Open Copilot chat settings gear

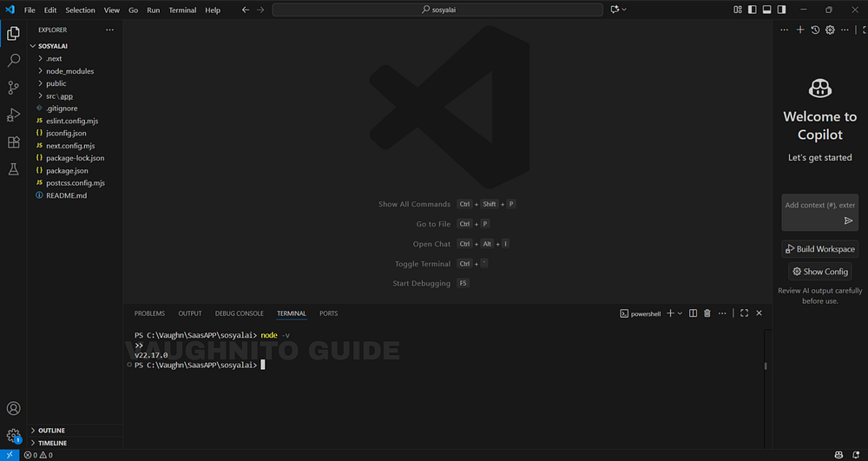tap(830, 30)
